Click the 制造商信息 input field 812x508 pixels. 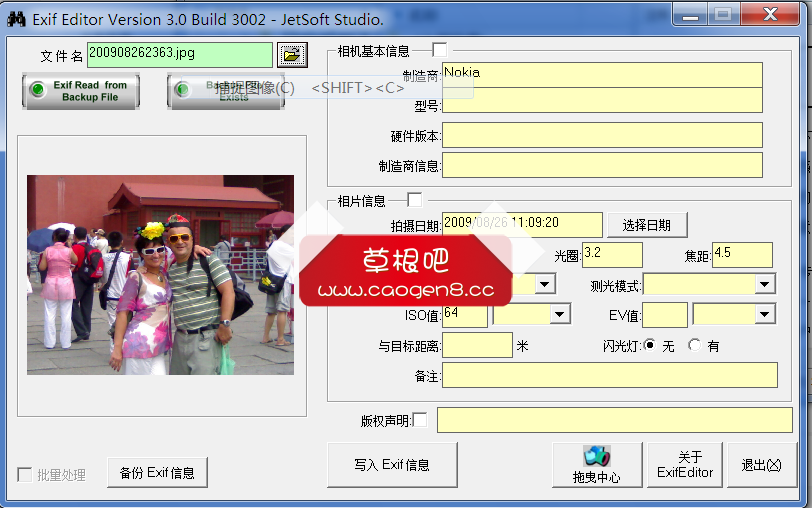tap(602, 165)
